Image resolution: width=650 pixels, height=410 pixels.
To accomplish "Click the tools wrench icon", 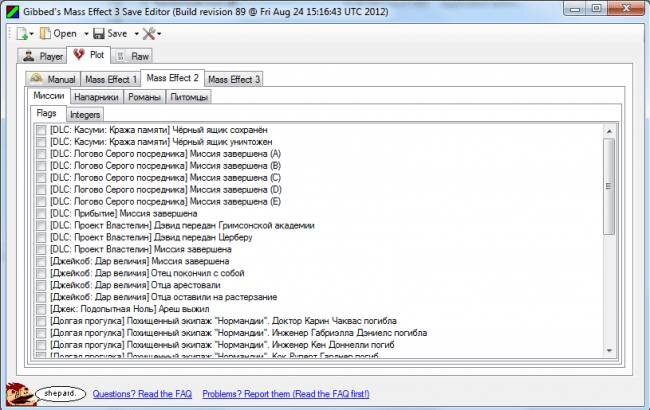I will (x=148, y=34).
